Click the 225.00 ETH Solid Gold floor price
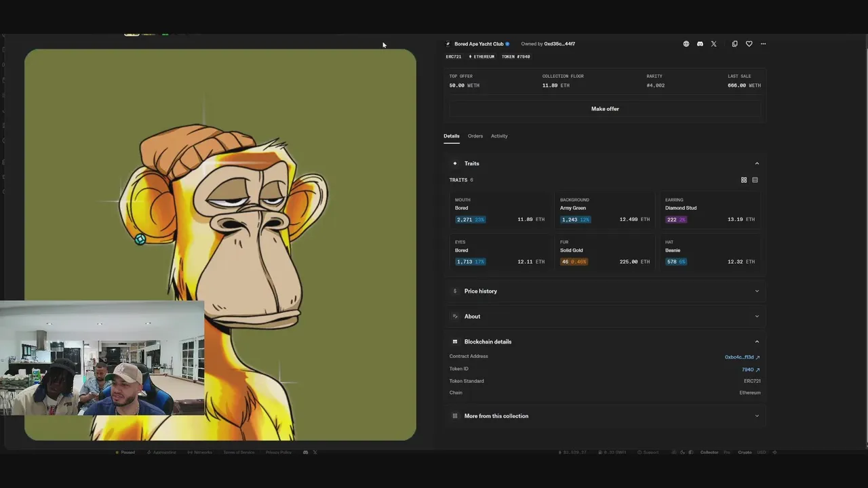Viewport: 868px width, 488px height. [635, 262]
